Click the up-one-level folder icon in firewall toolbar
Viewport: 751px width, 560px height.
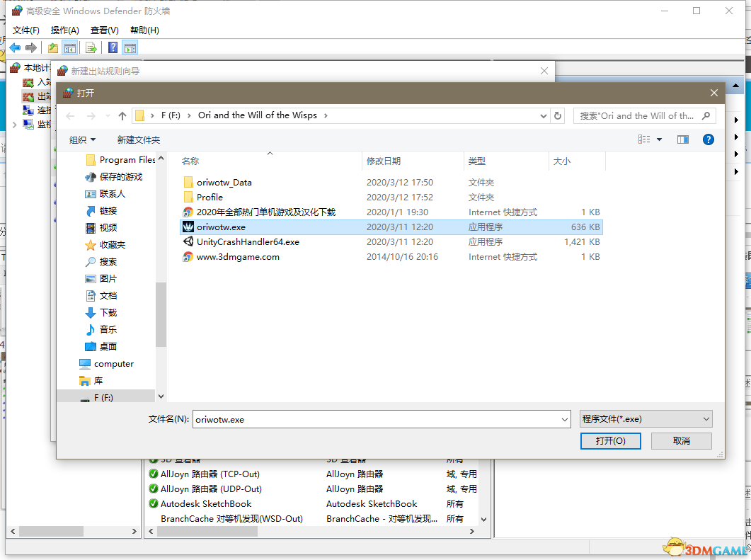coord(52,47)
